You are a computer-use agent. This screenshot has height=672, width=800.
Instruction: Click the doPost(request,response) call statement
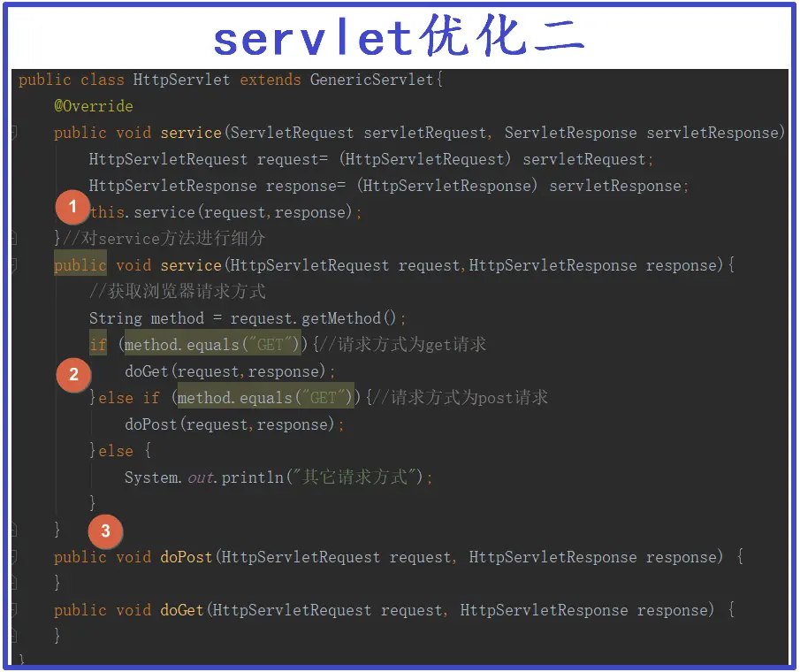coord(234,424)
